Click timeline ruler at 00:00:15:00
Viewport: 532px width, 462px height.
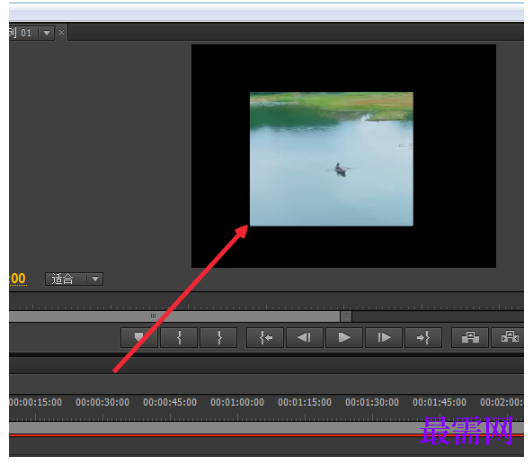click(36, 402)
